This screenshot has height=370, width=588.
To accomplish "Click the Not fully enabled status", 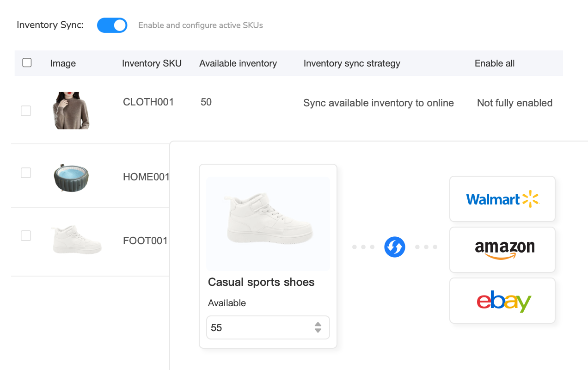I will click(x=514, y=103).
